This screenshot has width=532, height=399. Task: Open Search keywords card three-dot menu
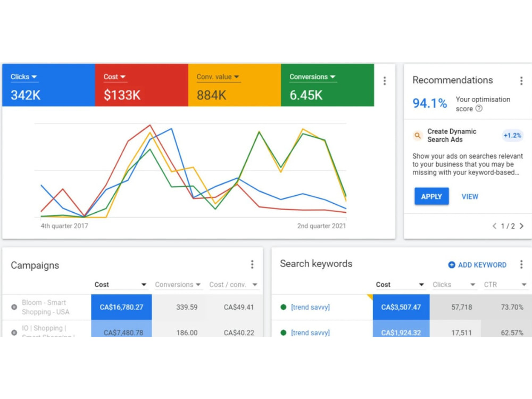tap(521, 264)
